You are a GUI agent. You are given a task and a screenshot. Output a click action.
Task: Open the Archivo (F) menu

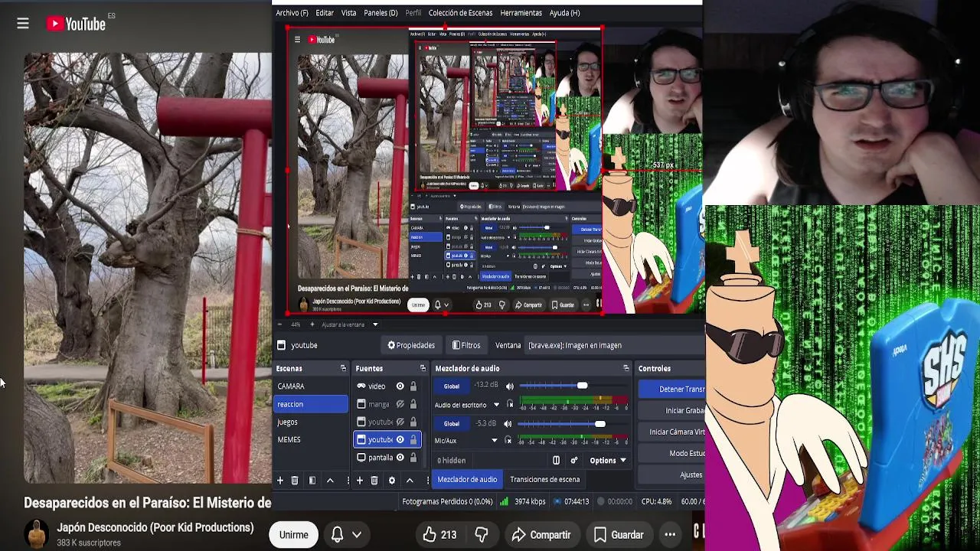[x=292, y=13]
